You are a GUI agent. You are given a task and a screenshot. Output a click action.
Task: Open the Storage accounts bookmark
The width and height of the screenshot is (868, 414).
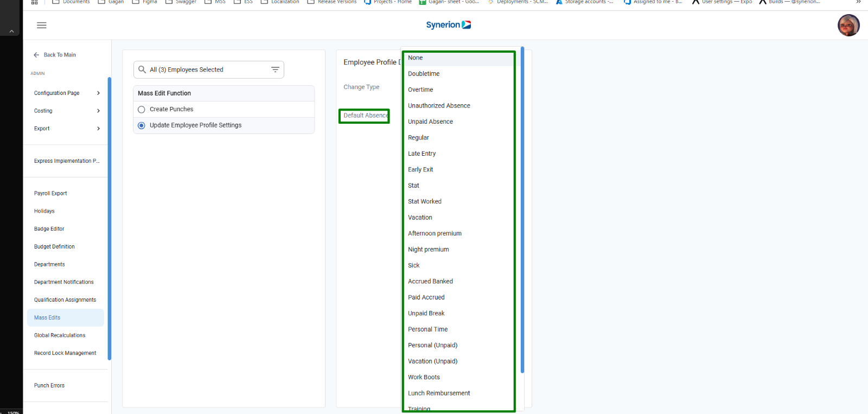(x=585, y=2)
